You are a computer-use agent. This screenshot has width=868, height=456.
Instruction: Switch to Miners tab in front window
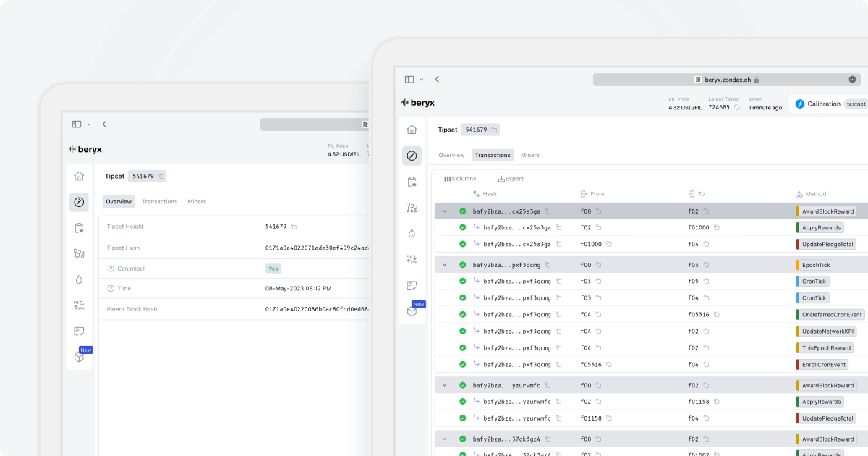tap(530, 155)
